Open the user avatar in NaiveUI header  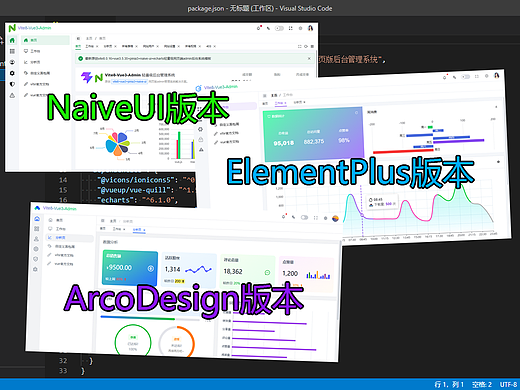(310, 28)
